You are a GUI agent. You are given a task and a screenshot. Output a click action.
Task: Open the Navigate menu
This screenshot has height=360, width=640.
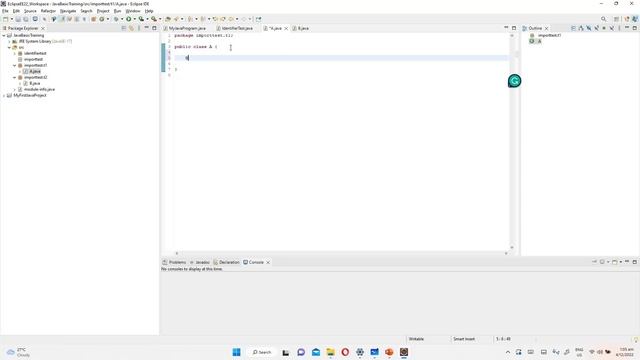click(x=68, y=11)
